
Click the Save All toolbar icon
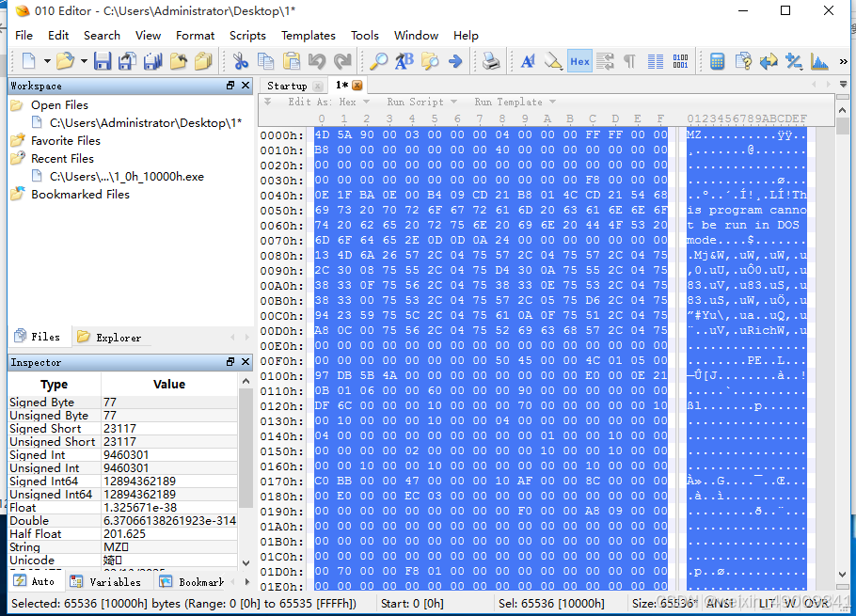pyautogui.click(x=152, y=61)
